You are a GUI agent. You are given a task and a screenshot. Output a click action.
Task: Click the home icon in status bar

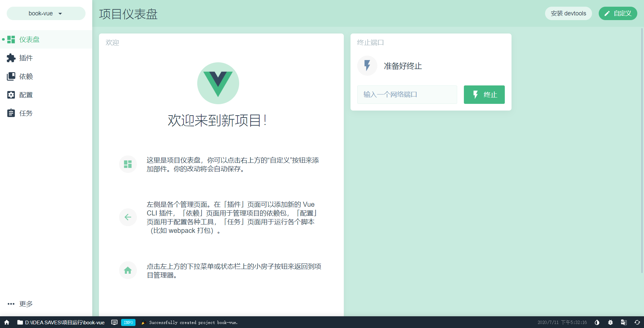click(7, 322)
